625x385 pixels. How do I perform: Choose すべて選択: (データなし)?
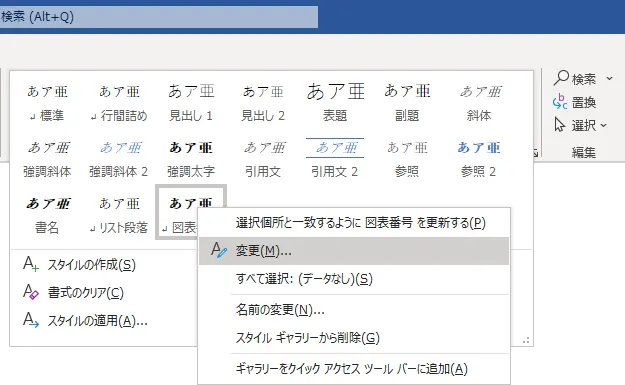(x=354, y=279)
